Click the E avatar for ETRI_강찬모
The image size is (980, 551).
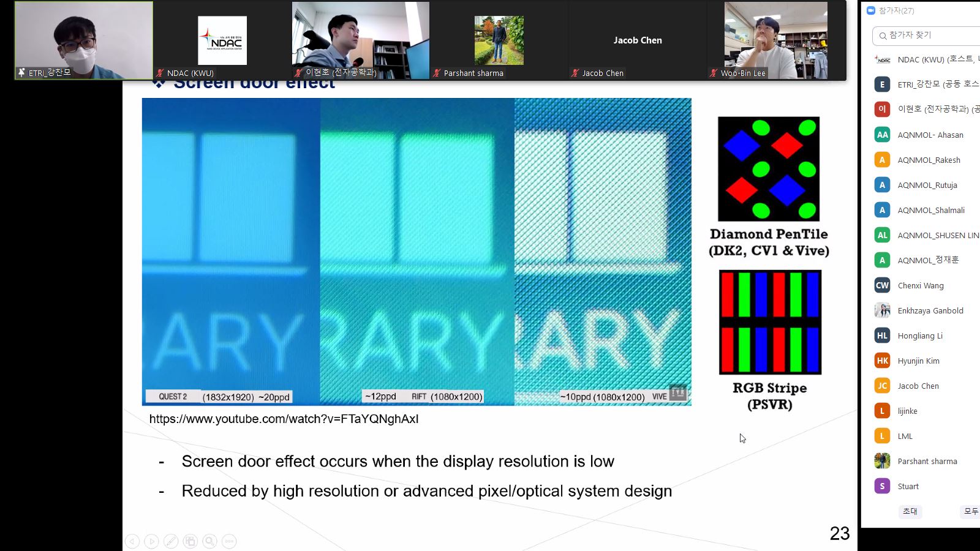point(882,84)
